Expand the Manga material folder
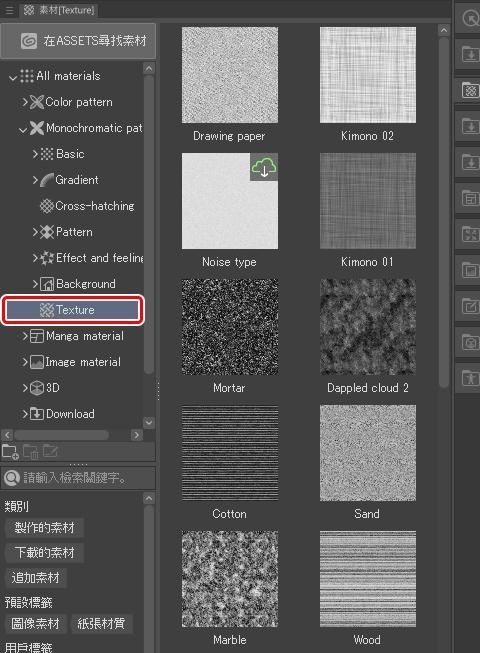Screen dimensions: 480x653 pos(25,336)
